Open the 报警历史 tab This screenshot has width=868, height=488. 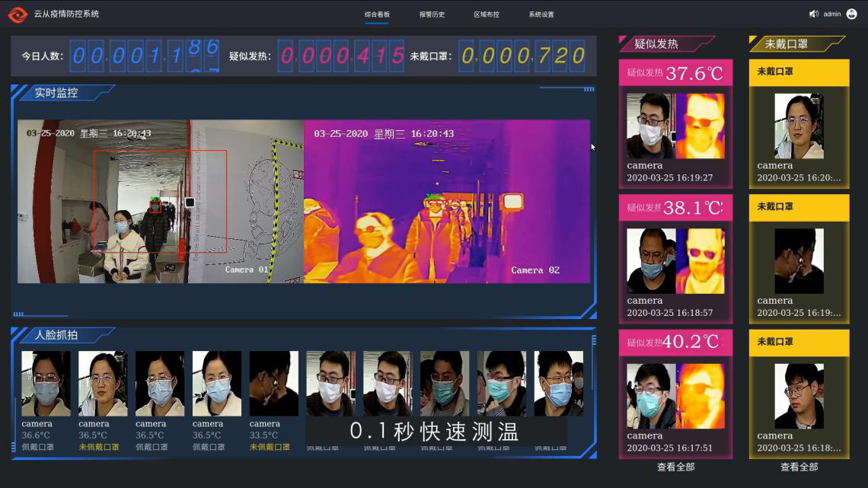point(432,14)
